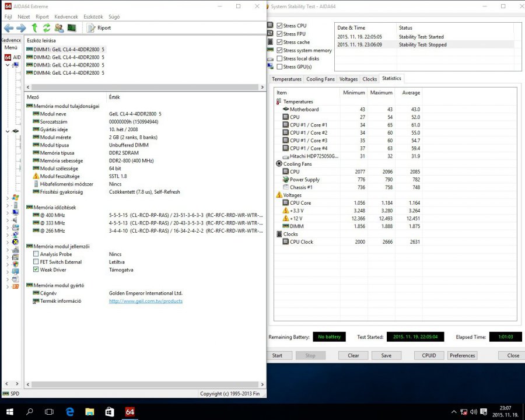The image size is (525, 420).
Task: Click the green monitor icon in toolbar
Action: click(72, 28)
